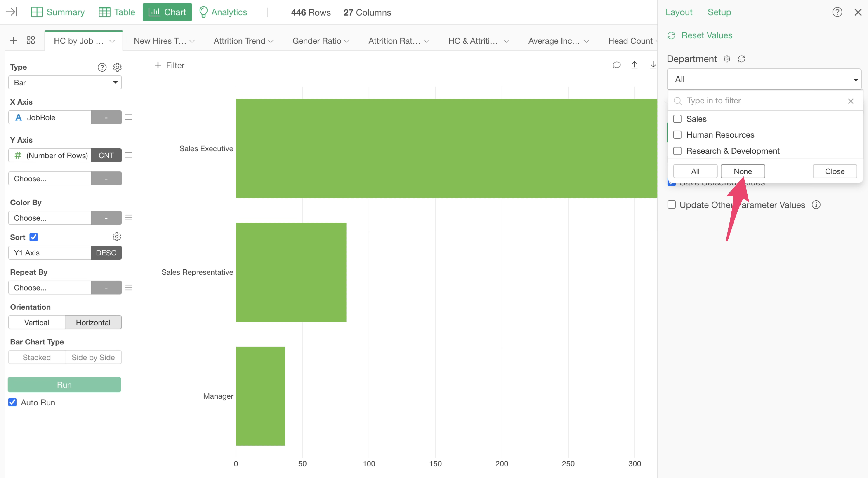Refresh Department parameter values icon
The image size is (868, 478).
[741, 59]
